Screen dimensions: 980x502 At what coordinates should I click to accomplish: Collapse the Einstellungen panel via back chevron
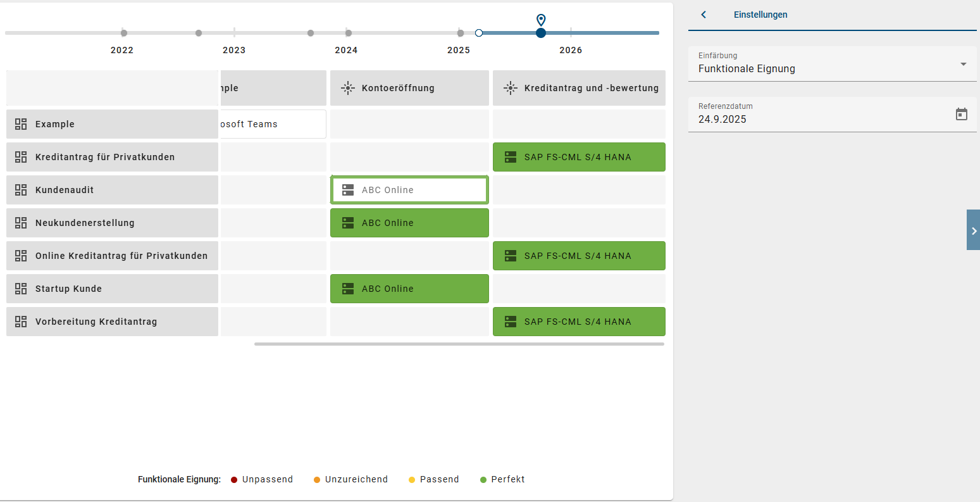coord(703,14)
